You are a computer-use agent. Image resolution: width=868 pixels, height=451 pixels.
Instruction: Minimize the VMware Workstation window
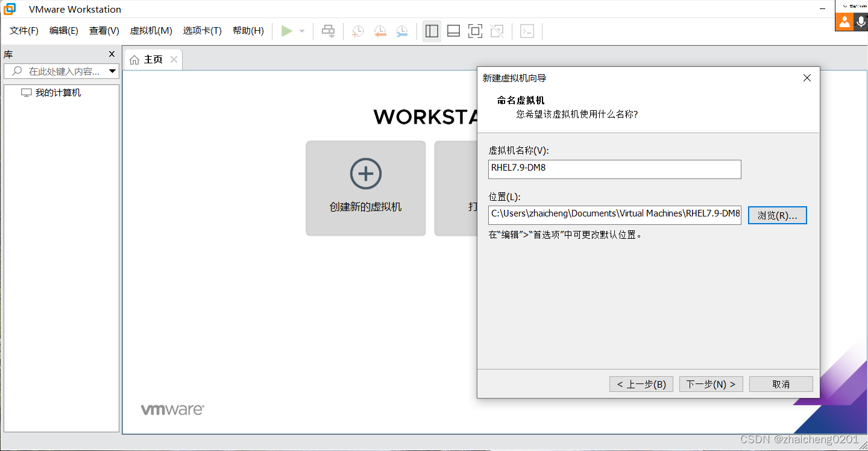click(823, 9)
